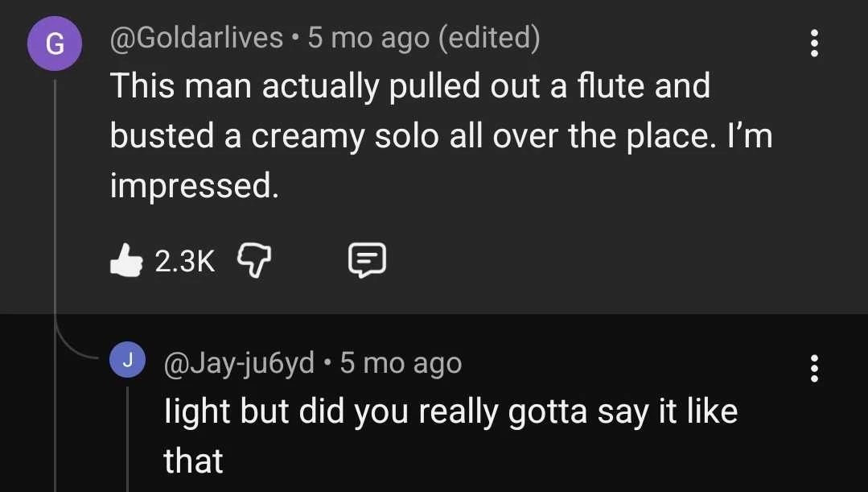Tap the 'busted a creamy solo' comment line
This screenshot has height=492, width=868.
click(440, 136)
